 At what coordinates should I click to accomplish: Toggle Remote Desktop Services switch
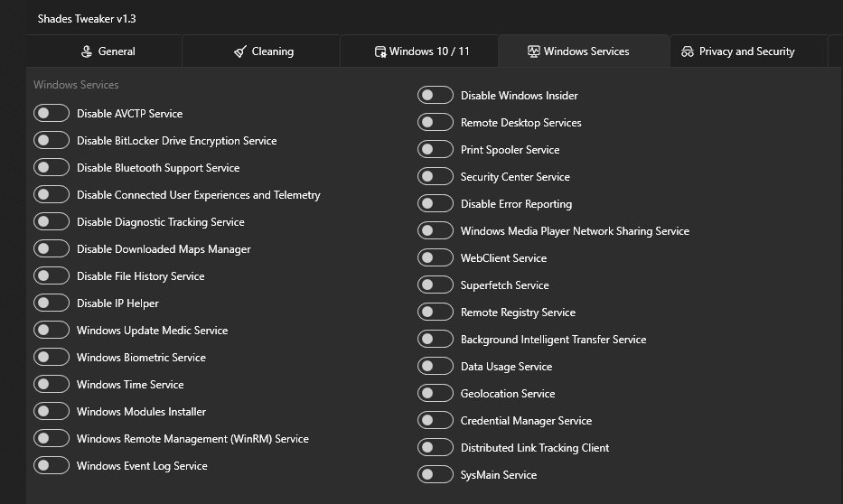(436, 122)
